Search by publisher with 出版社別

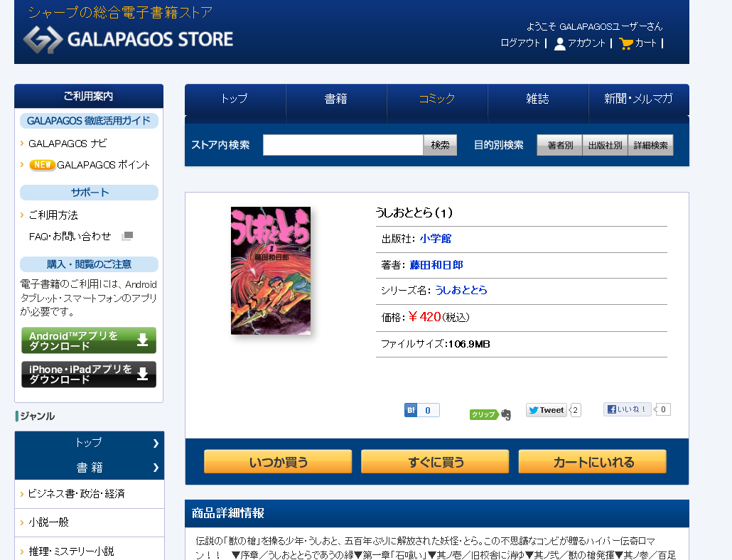(x=605, y=145)
